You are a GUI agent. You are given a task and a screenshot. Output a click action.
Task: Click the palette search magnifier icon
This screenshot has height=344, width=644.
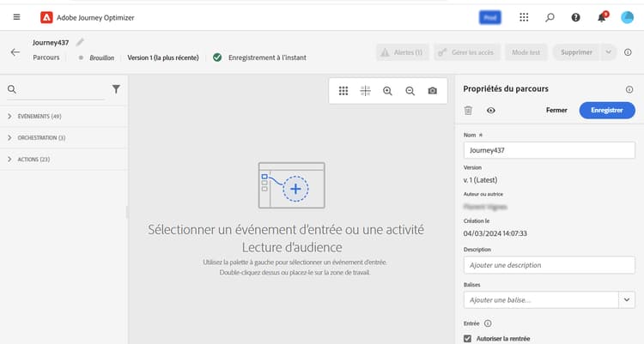pos(12,89)
